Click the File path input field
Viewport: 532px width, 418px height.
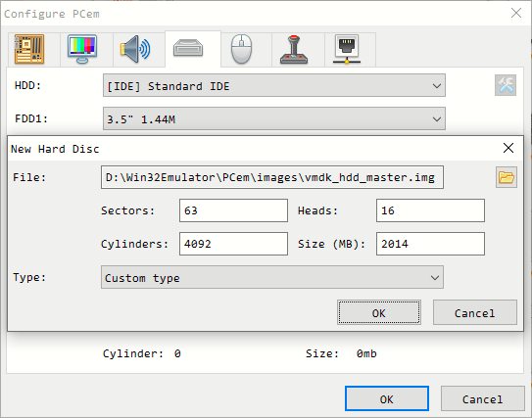point(272,177)
